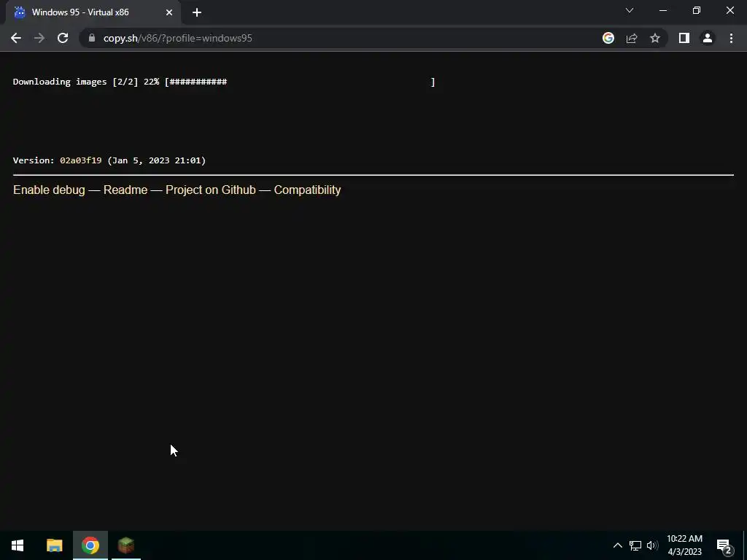Go back to the previous page
Screen dimensions: 747x560
click(16, 38)
